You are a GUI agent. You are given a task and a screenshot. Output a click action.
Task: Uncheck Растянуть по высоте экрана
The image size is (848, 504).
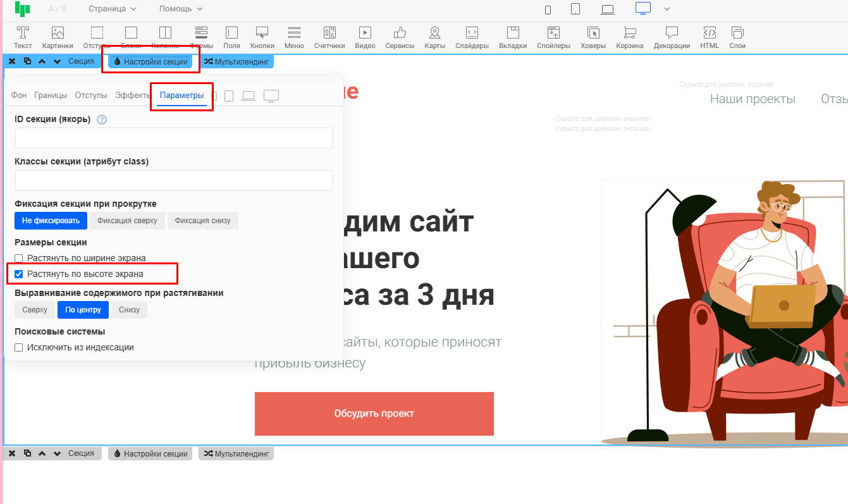19,274
